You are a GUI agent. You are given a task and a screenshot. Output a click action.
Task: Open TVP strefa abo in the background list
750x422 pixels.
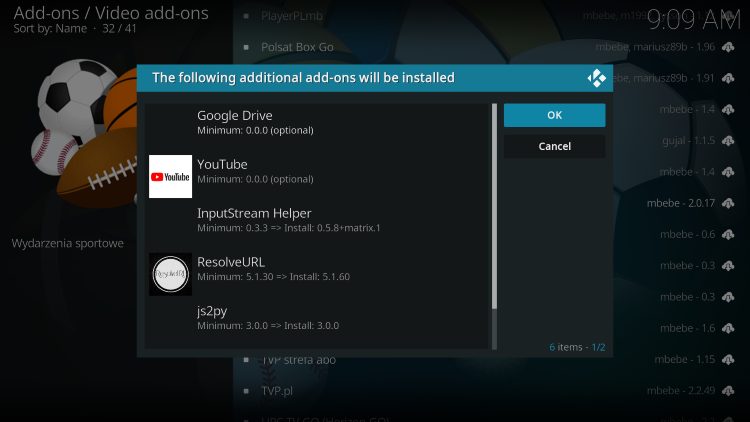[298, 360]
